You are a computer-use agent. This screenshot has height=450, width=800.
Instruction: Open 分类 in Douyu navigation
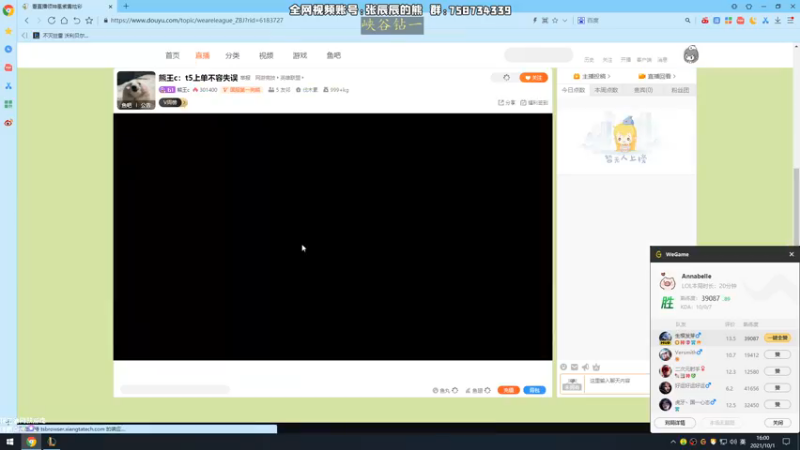[232, 55]
